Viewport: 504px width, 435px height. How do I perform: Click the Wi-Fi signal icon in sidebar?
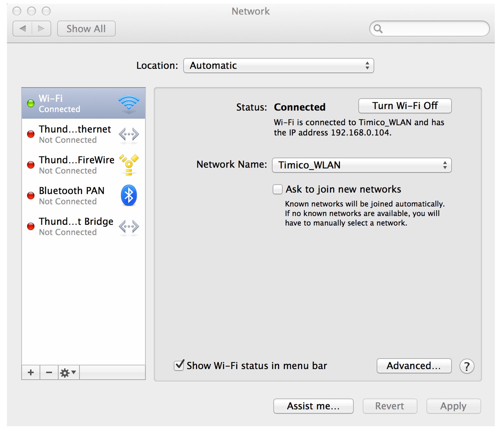(x=129, y=104)
